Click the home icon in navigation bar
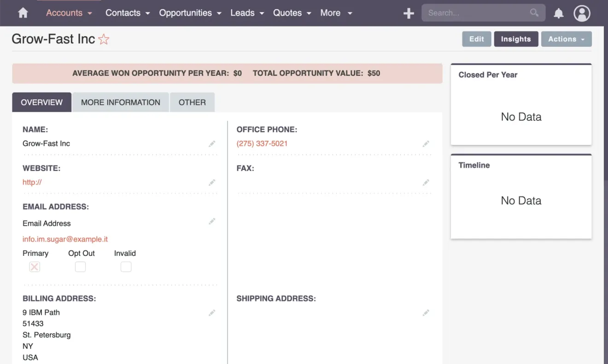Viewport: 608px width, 364px height. click(x=22, y=13)
